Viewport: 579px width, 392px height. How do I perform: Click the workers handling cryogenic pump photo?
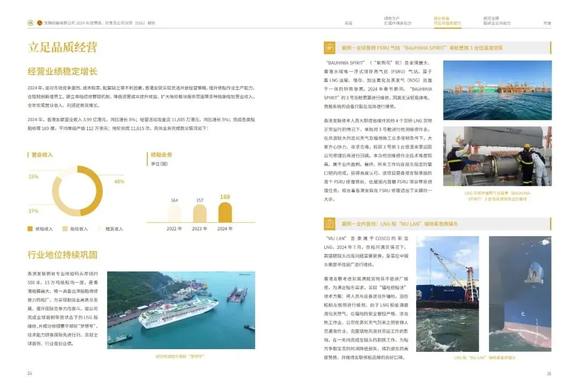tap(498, 156)
